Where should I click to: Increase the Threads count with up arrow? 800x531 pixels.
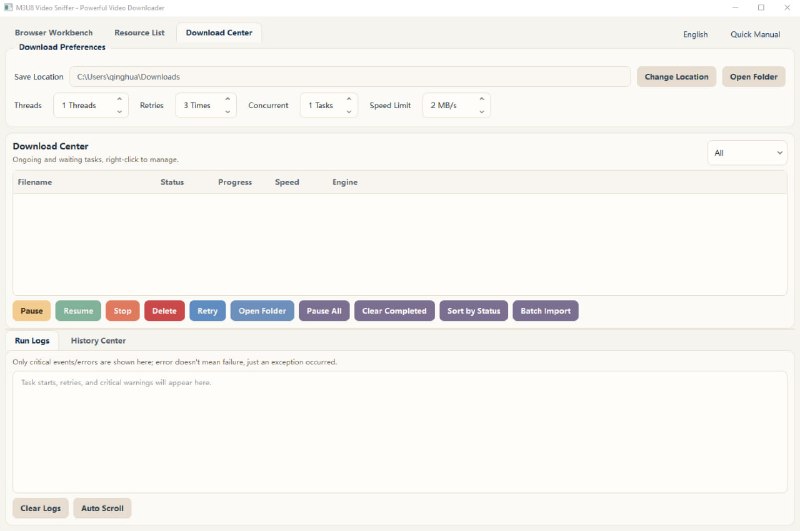[x=119, y=99]
